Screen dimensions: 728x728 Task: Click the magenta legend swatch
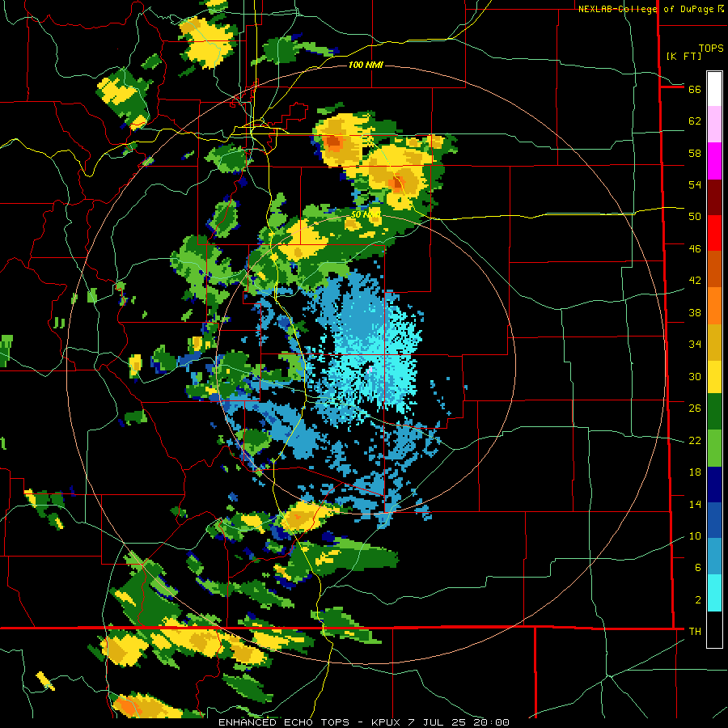point(714,161)
